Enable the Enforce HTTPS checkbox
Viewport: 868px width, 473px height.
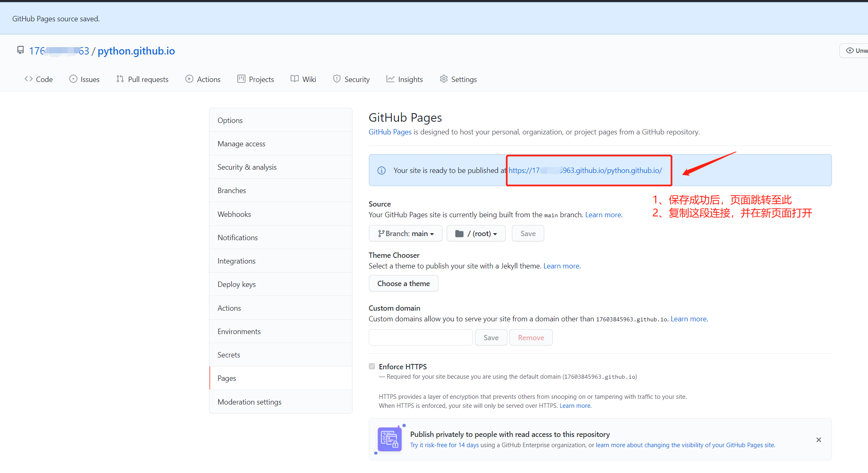click(372, 366)
